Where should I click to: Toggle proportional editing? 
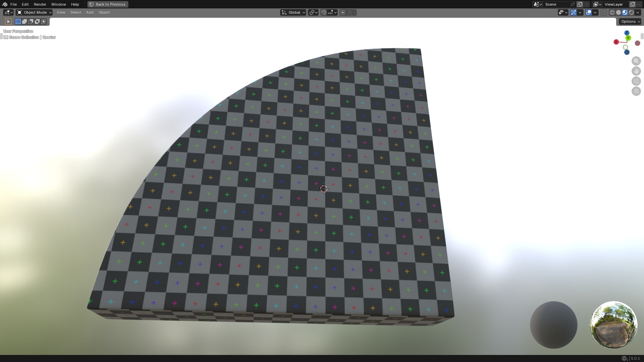(x=343, y=12)
